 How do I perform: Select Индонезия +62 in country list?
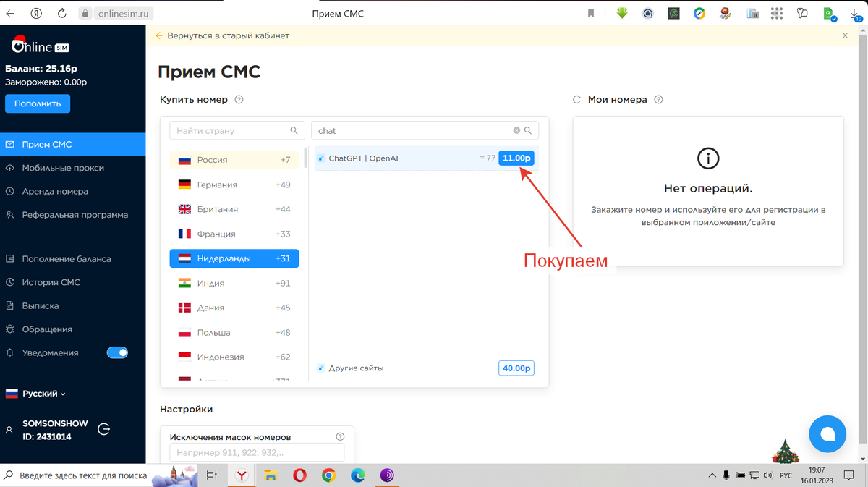click(234, 357)
